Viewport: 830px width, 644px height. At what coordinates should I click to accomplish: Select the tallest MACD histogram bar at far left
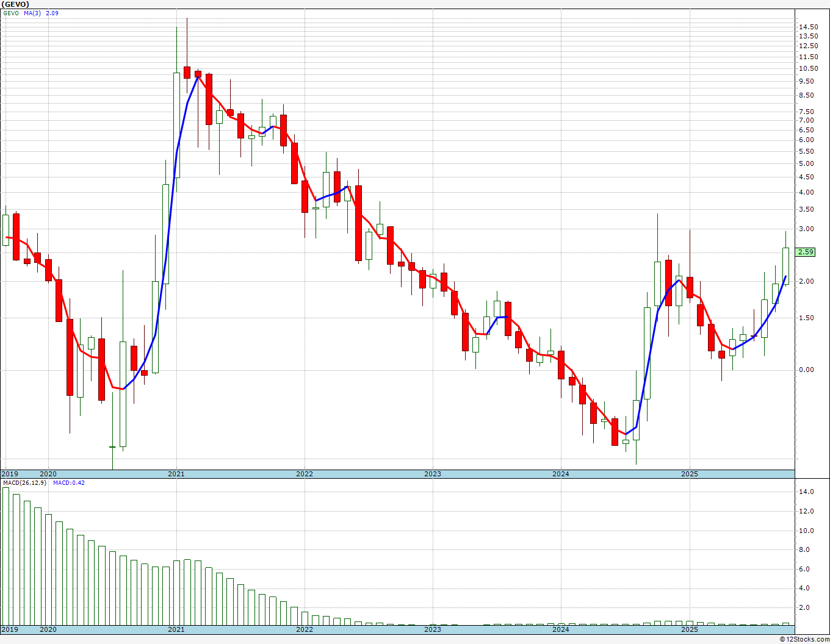coord(6,556)
